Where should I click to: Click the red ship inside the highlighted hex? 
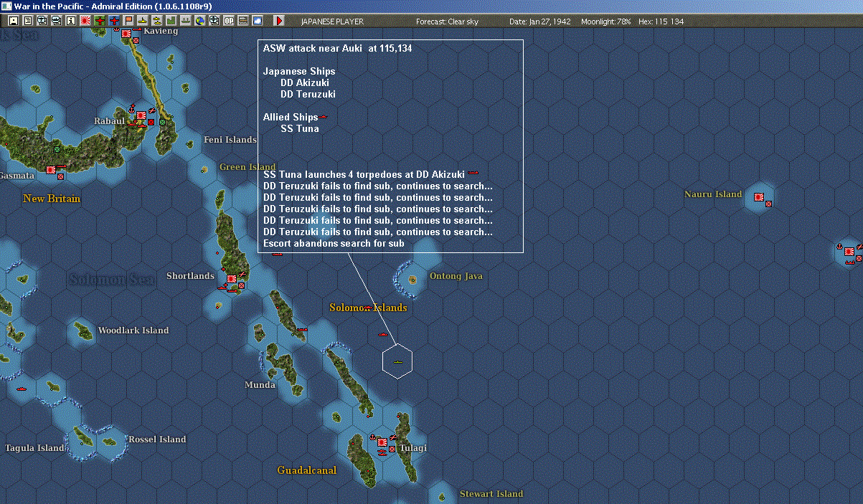[397, 363]
